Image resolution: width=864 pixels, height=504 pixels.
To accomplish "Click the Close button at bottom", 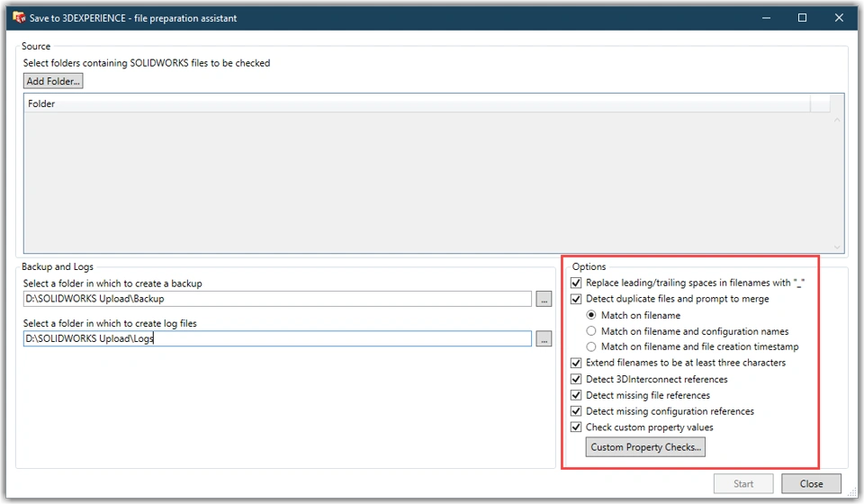I will (x=811, y=483).
